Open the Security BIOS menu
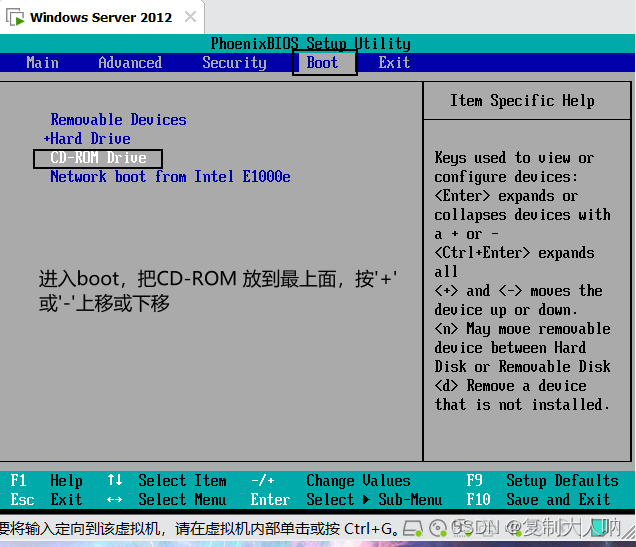 coord(234,63)
